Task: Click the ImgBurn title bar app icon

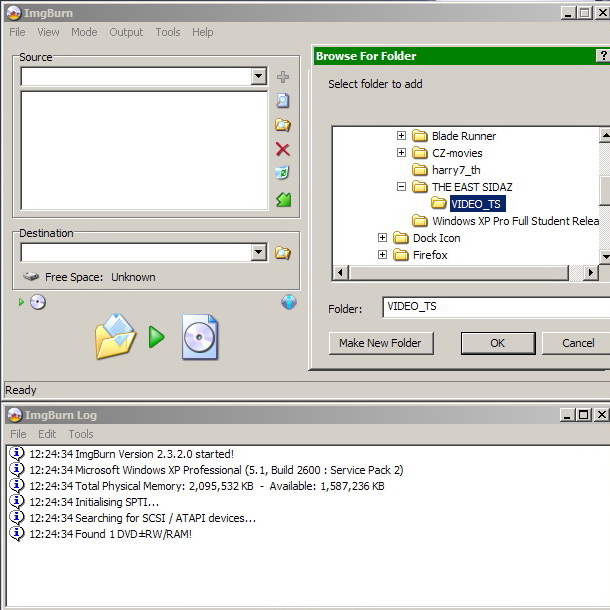Action: point(14,13)
